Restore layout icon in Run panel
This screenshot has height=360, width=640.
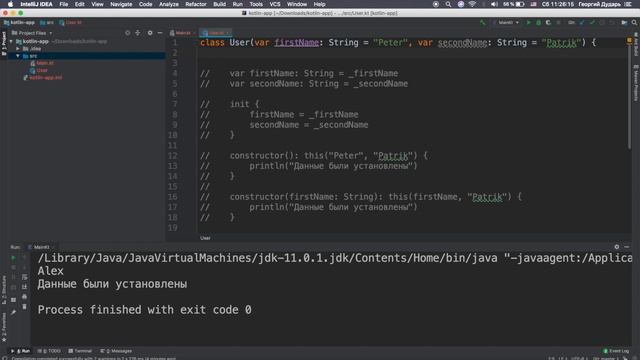13,300
